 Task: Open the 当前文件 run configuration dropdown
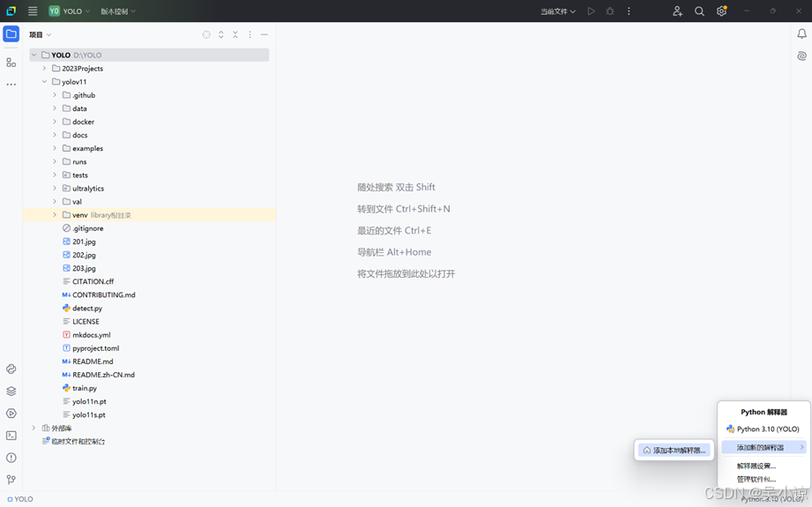click(x=558, y=11)
